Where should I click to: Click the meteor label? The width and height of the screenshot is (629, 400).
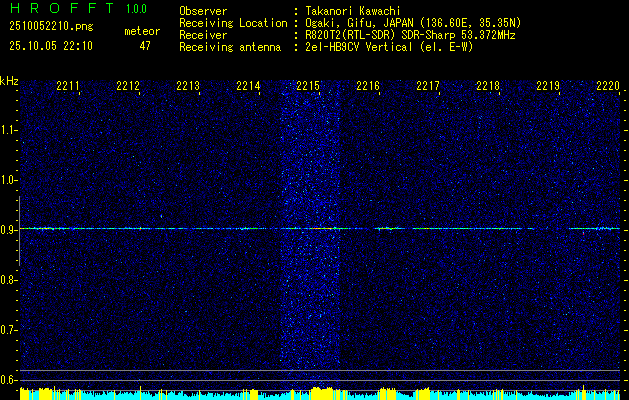point(142,31)
